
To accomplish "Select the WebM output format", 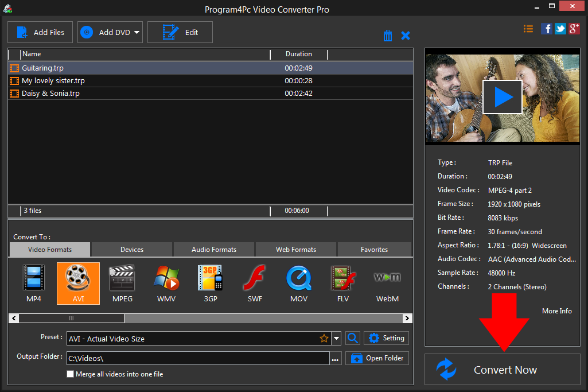I will pos(387,284).
